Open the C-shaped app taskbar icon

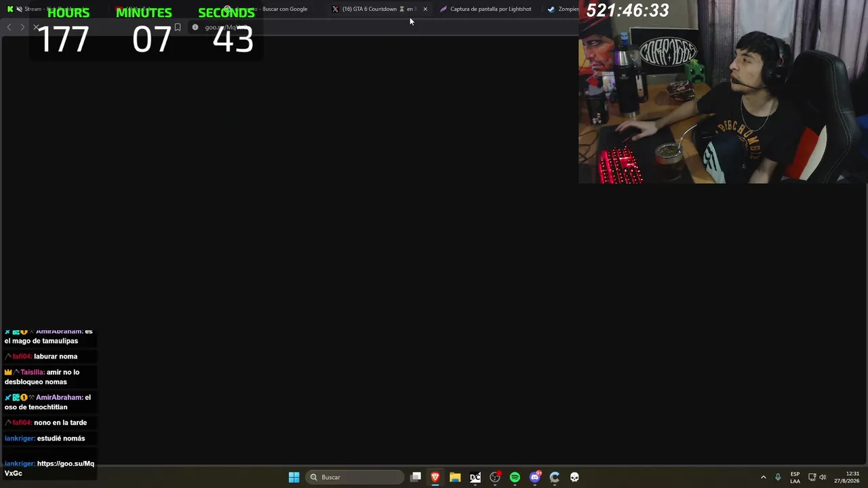[555, 477]
